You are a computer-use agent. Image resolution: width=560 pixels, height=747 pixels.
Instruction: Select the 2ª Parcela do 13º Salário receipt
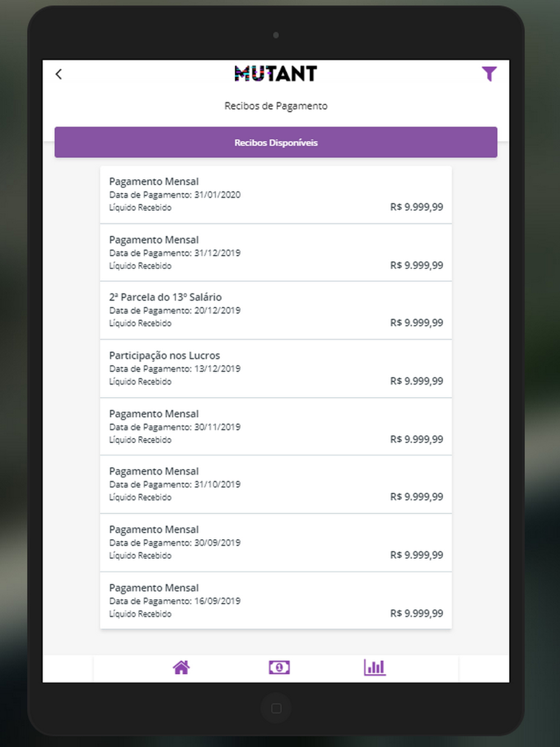pyautogui.click(x=276, y=310)
